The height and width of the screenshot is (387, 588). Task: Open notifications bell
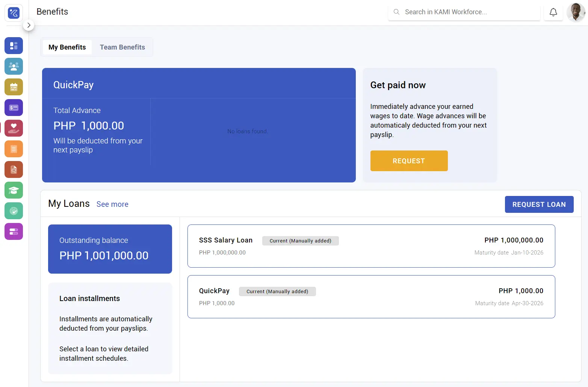(553, 12)
